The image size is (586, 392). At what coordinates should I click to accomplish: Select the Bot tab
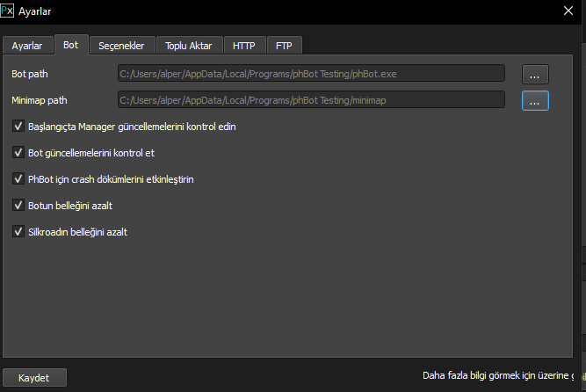pyautogui.click(x=71, y=45)
